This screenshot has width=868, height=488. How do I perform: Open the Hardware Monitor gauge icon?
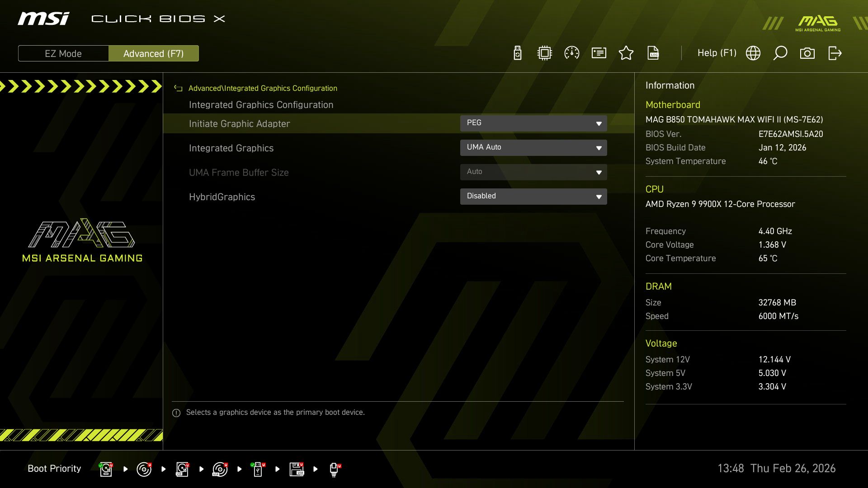[x=571, y=53]
